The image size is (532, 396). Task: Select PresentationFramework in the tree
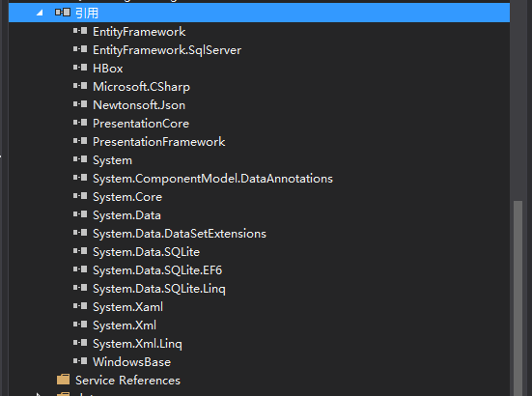click(x=158, y=142)
